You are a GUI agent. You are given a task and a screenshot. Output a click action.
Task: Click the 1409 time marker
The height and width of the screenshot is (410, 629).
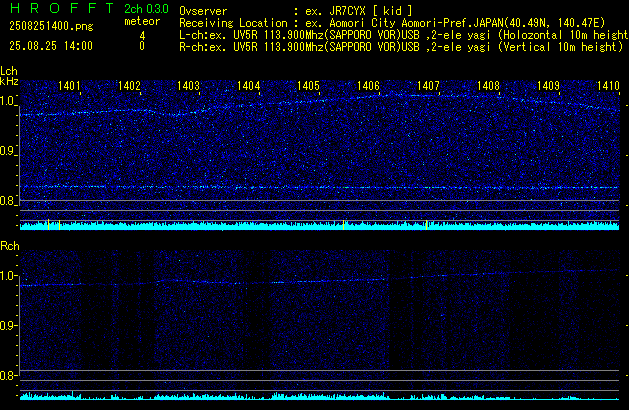pos(548,86)
